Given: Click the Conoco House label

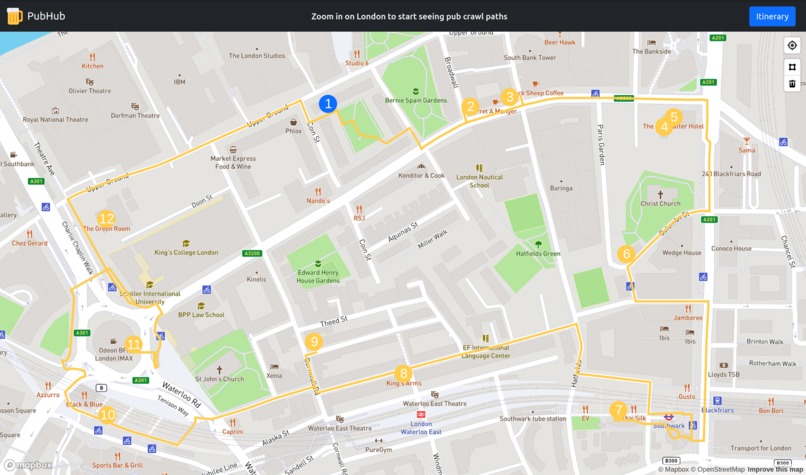Looking at the screenshot, I should (x=731, y=248).
